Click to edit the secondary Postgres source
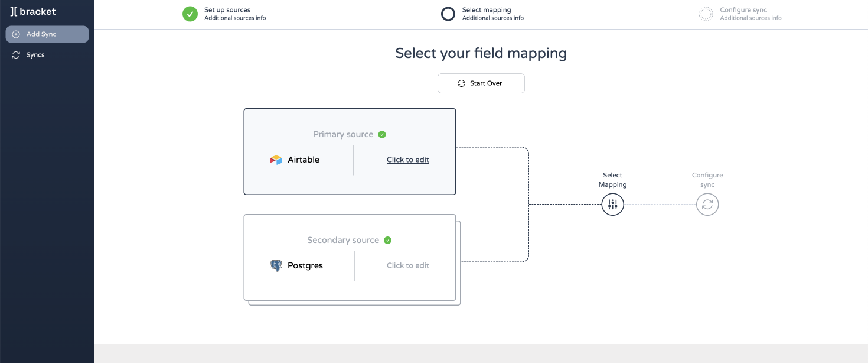This screenshot has width=868, height=363. (408, 265)
